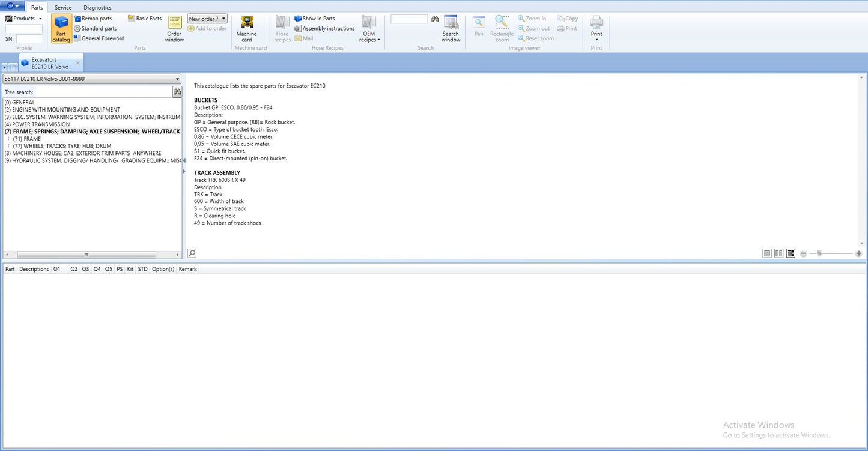Open General Foreword
Viewport: 868px width, 451px height.
[x=99, y=38]
